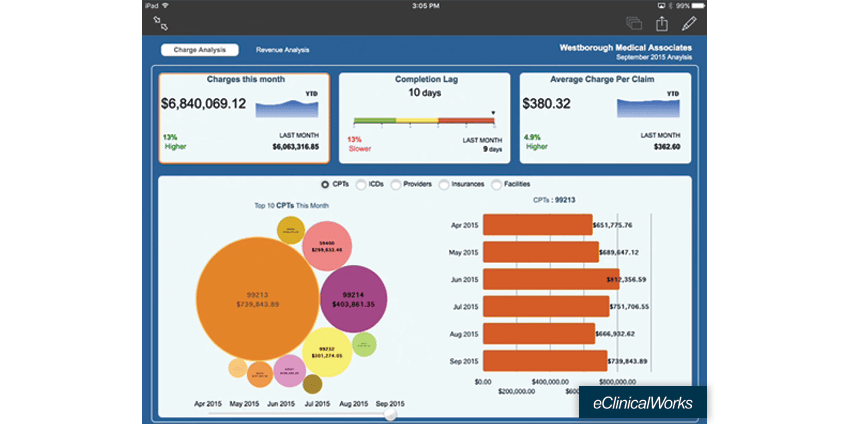The width and height of the screenshot is (848, 424).
Task: Select the small pale orange bubble
Action: coord(238,368)
